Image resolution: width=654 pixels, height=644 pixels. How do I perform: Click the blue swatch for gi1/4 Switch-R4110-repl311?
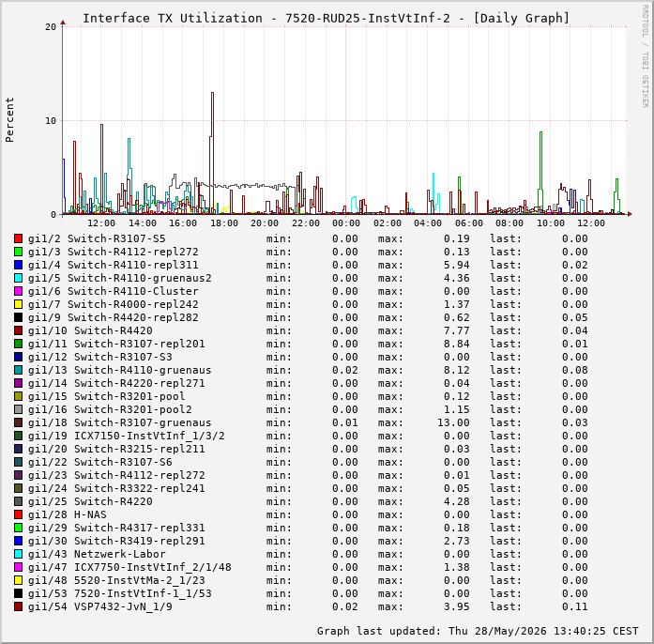point(18,265)
